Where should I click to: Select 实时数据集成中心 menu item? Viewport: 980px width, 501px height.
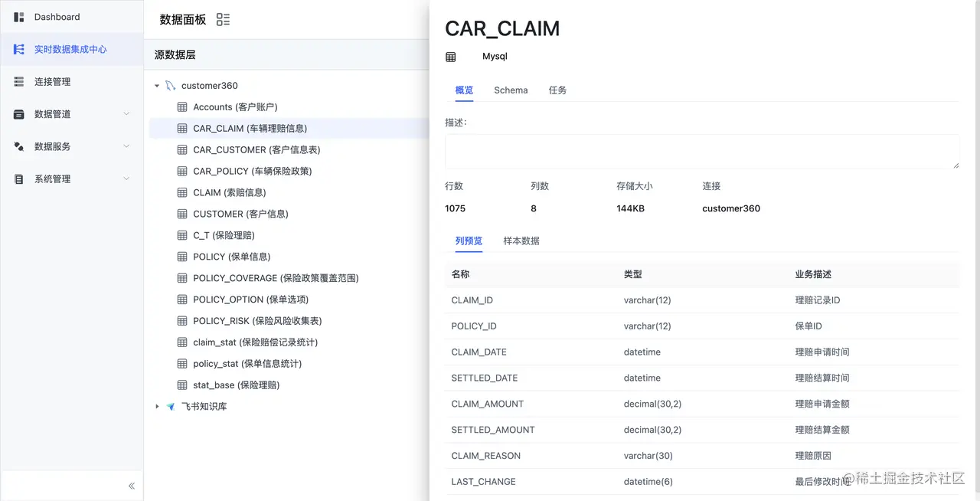72,49
